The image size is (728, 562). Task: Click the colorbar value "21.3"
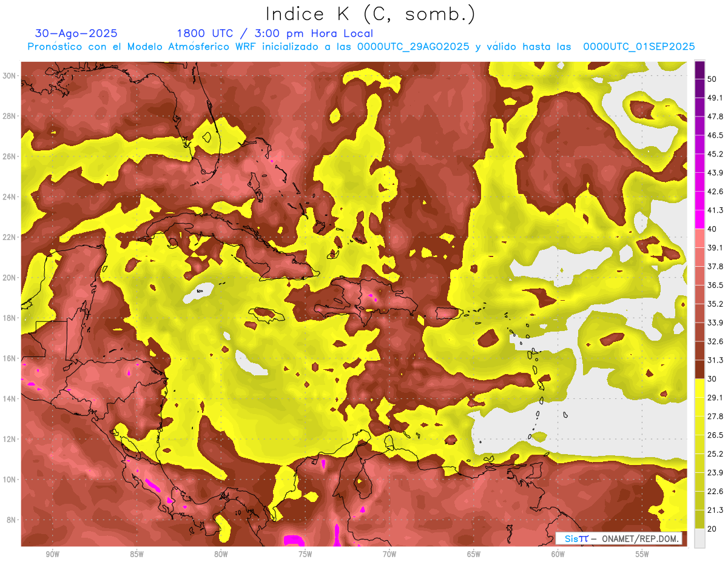[x=715, y=510]
